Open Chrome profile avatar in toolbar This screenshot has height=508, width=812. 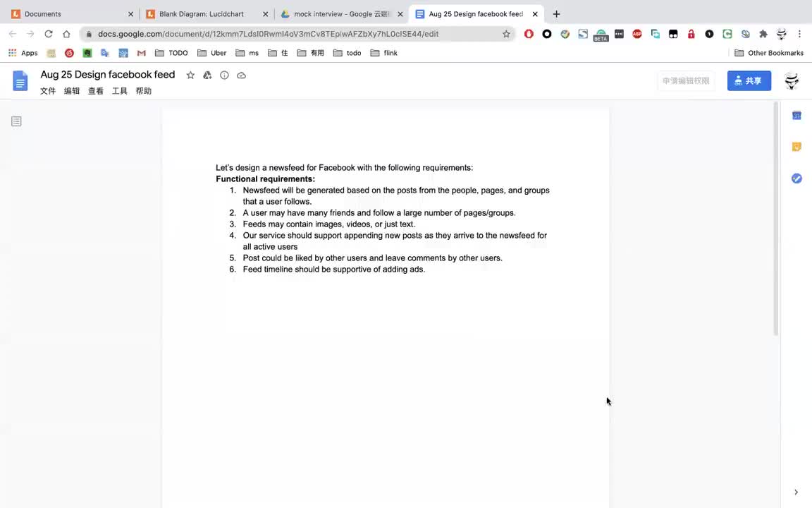click(x=782, y=34)
